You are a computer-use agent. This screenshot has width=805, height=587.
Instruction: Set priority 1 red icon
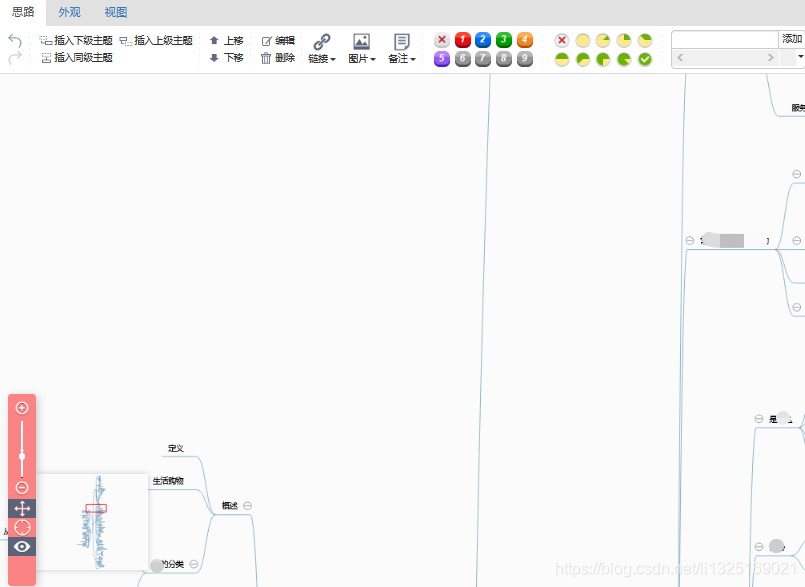[463, 40]
